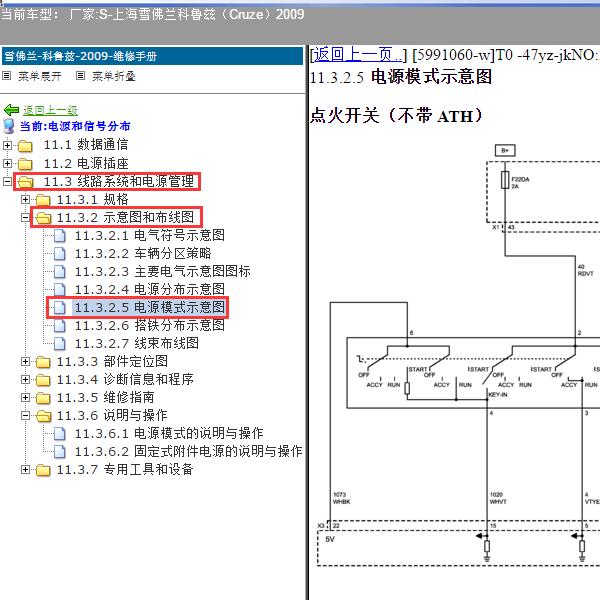Click the page icon for 11.3.2.4 电源分布示意图
The width and height of the screenshot is (600, 600).
59,290
